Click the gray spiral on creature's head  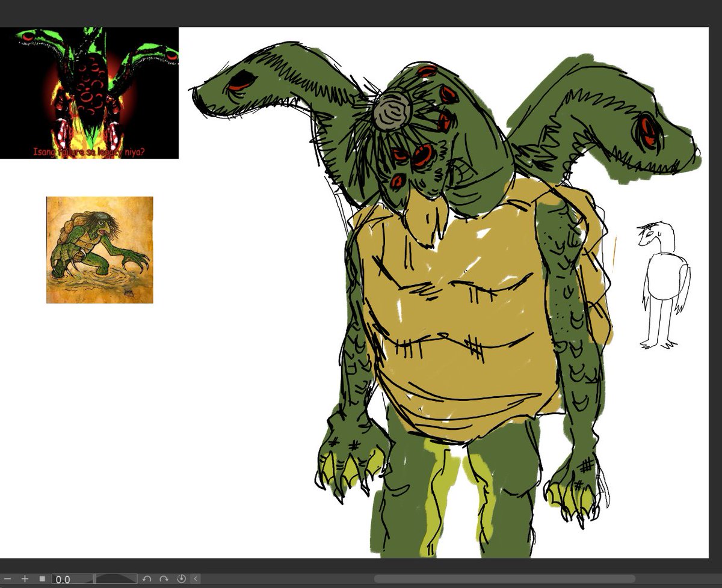click(x=392, y=112)
